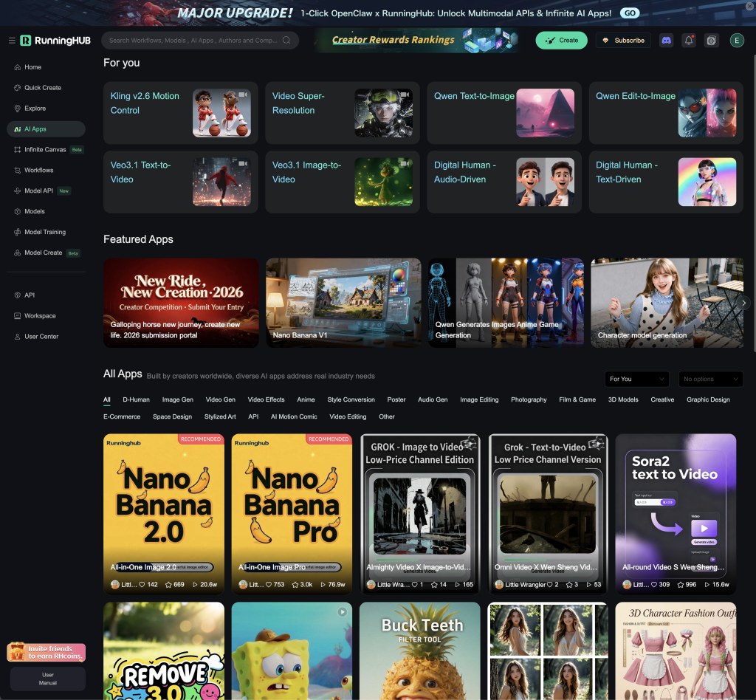Close the Major Upgrade banner
Viewport: 756px width, 700px height.
(x=750, y=6)
